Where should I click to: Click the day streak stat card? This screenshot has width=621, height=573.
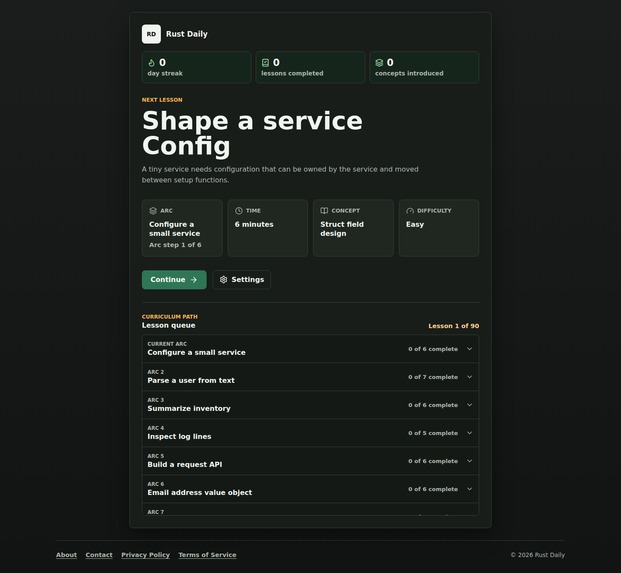point(196,67)
